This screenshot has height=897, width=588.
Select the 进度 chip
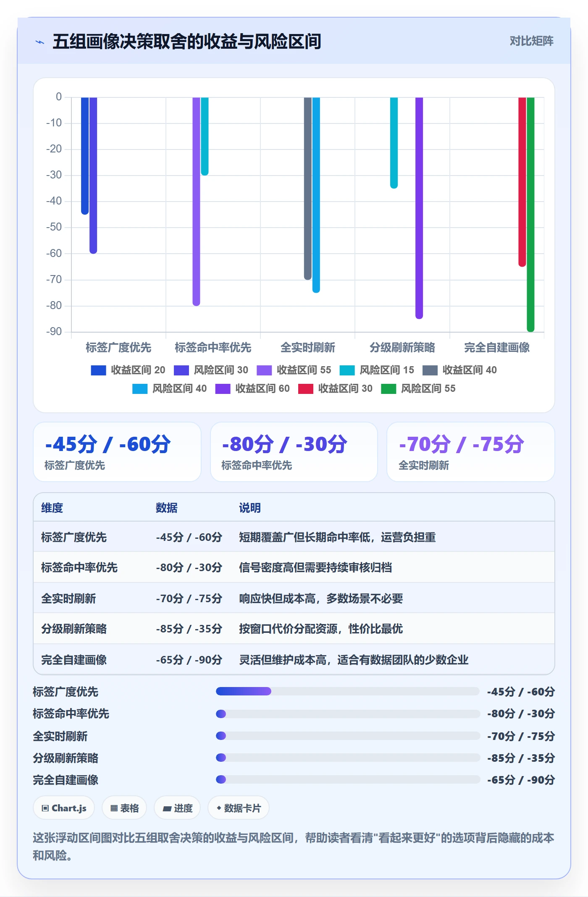[x=177, y=808]
